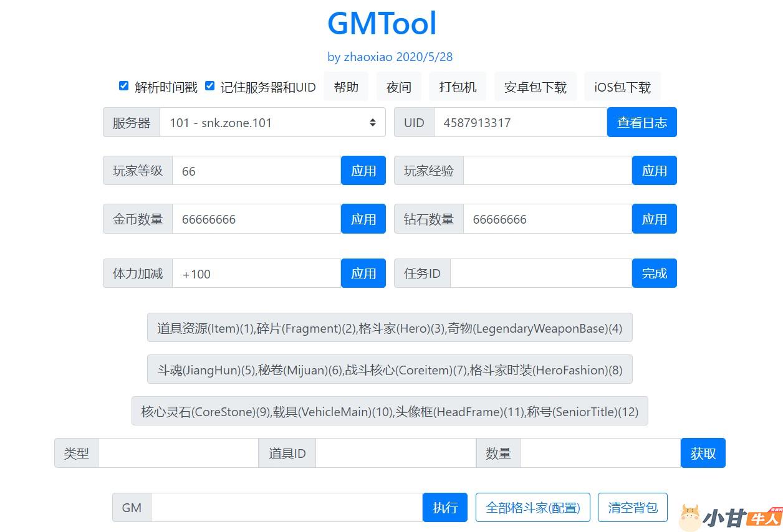Click 完成 button beside 任务ID
This screenshot has height=532, width=783.
pos(654,273)
